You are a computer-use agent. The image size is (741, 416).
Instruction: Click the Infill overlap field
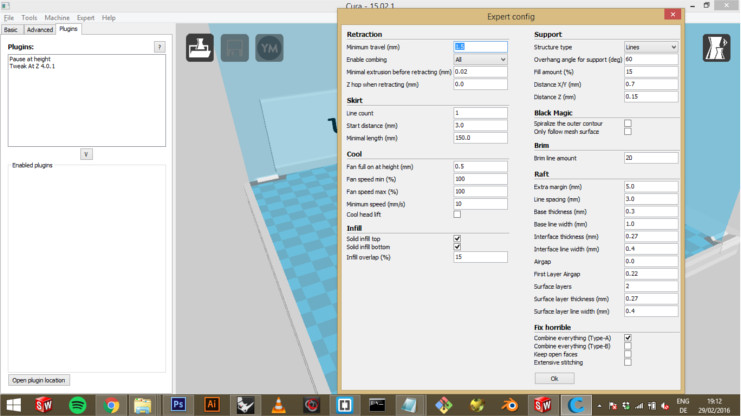pyautogui.click(x=480, y=257)
